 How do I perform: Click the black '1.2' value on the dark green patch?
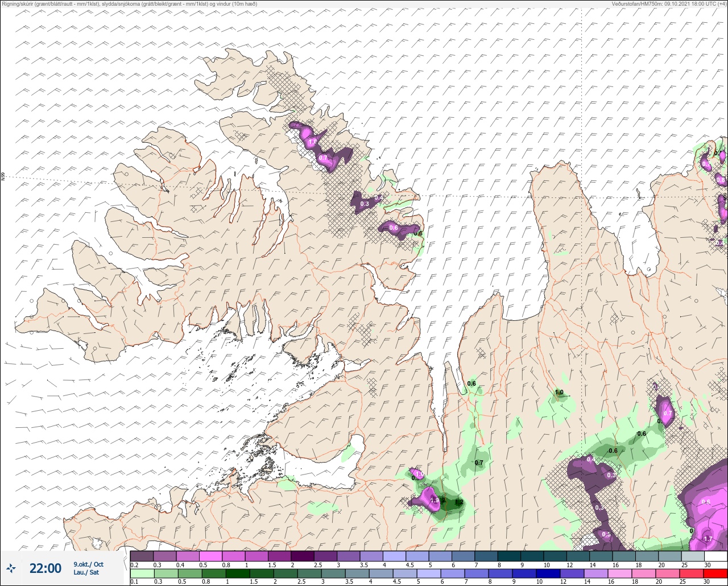click(458, 503)
